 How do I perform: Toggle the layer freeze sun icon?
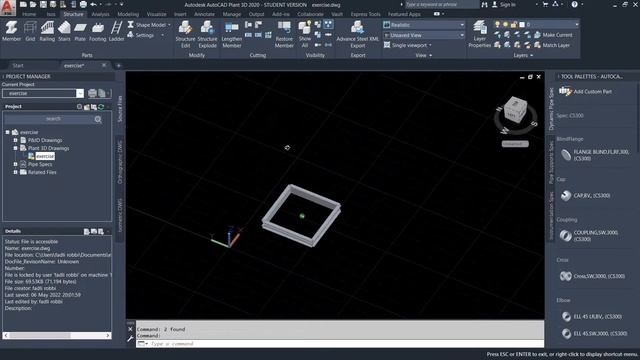click(505, 24)
